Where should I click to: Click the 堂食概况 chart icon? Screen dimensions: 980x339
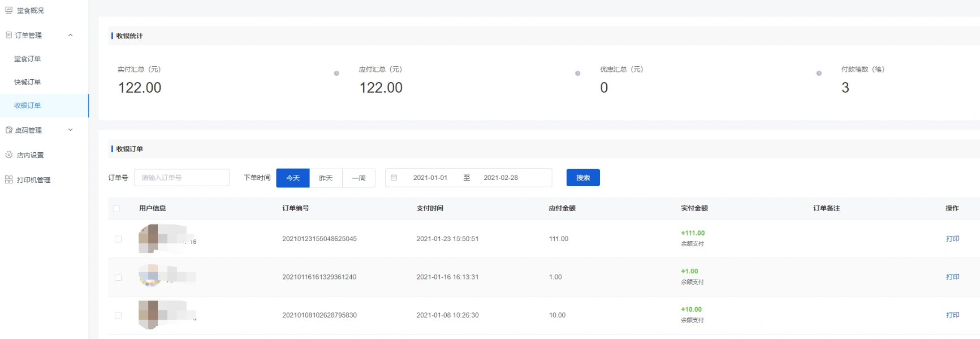point(8,10)
